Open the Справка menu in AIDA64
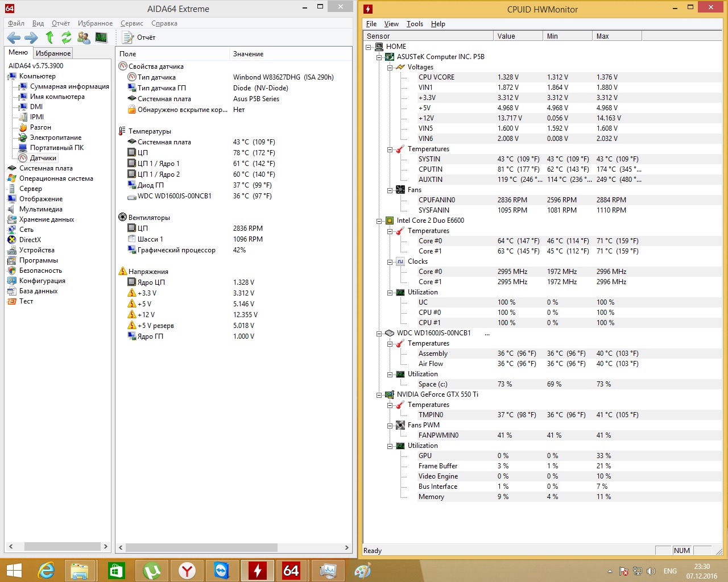Image resolution: width=728 pixels, height=582 pixels. pyautogui.click(x=164, y=23)
